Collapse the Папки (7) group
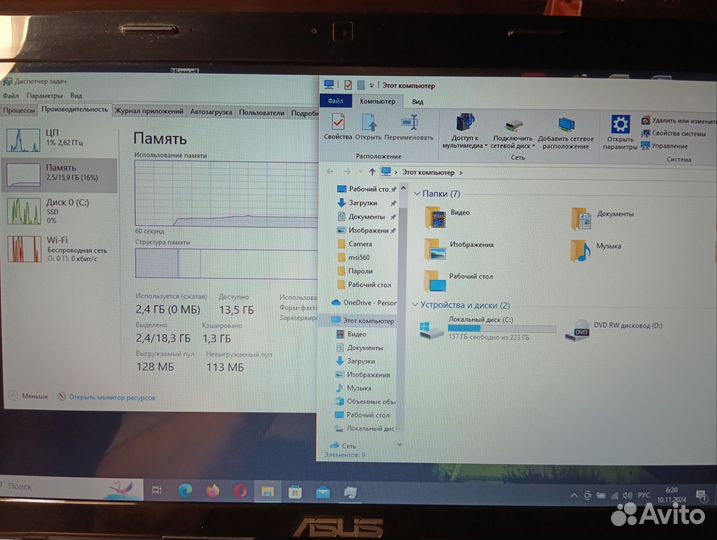 [x=417, y=194]
